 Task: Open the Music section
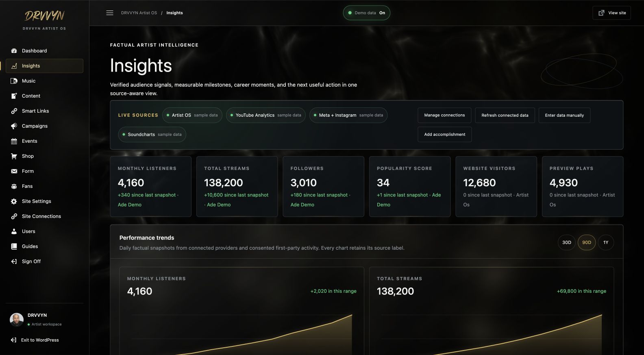[x=44, y=81]
